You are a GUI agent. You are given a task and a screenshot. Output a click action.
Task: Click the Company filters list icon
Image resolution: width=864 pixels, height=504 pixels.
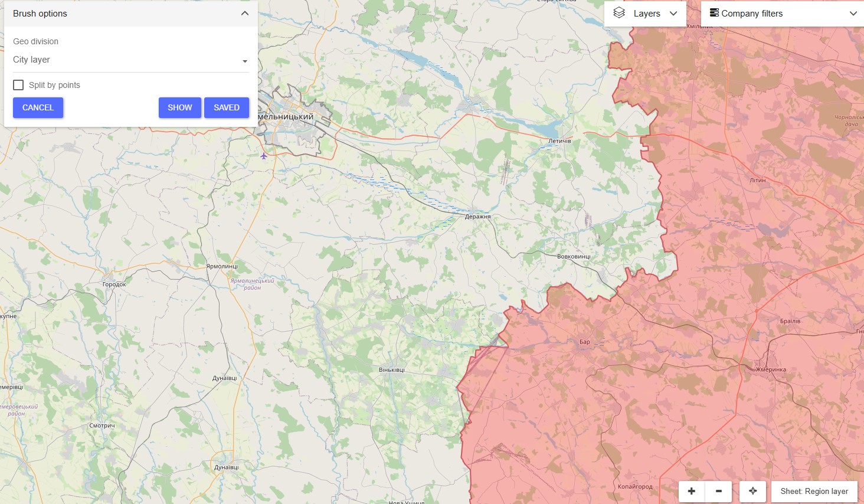point(714,12)
